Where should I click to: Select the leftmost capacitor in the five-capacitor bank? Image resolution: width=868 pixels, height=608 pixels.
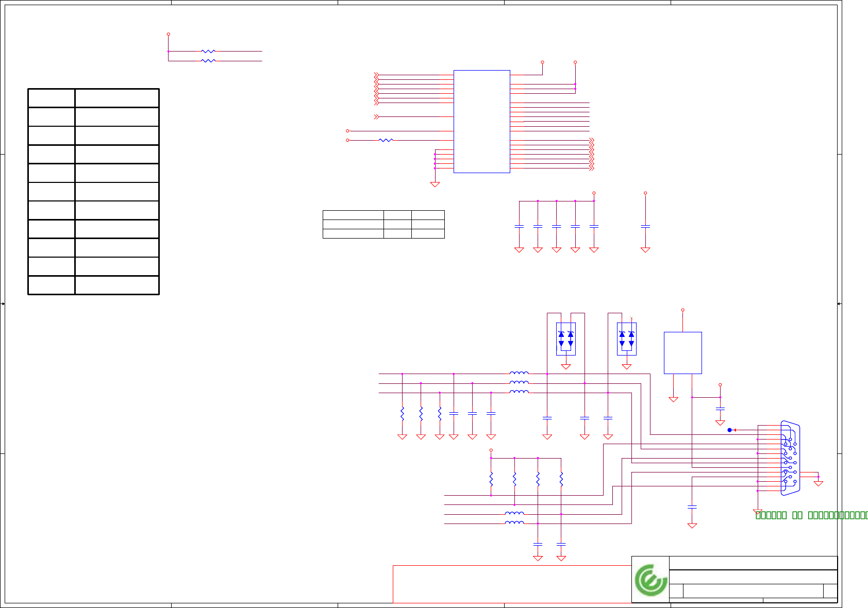[x=520, y=226]
